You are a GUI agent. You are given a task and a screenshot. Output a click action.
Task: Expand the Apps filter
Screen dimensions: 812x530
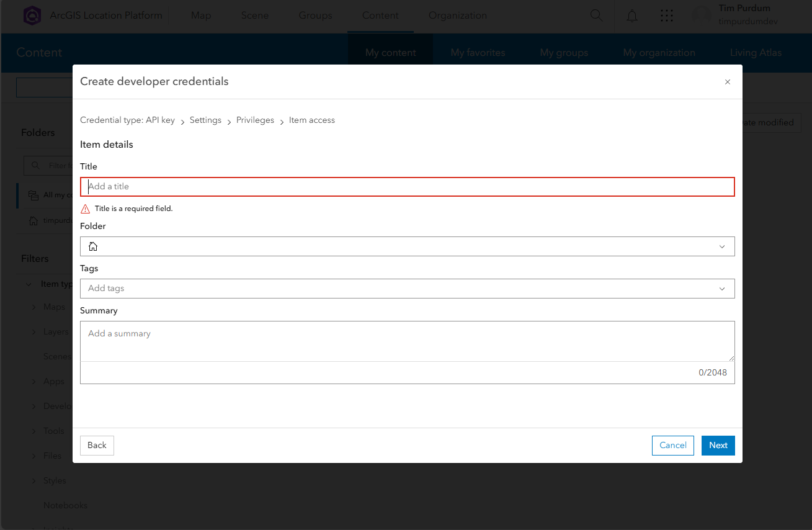pyautogui.click(x=34, y=382)
